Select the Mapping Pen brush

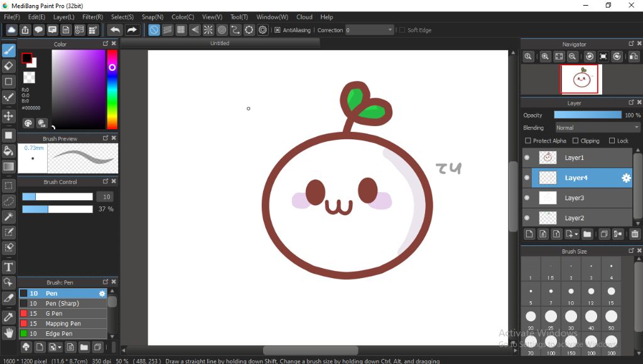point(63,323)
